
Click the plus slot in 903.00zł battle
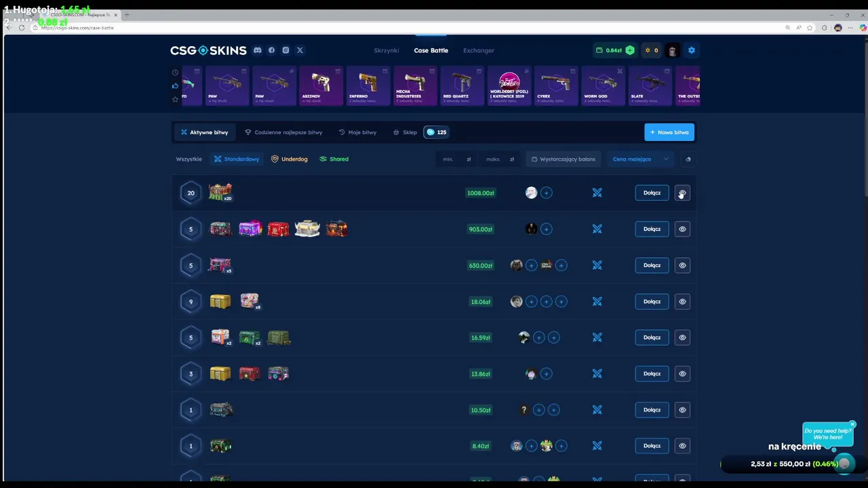[x=546, y=229]
